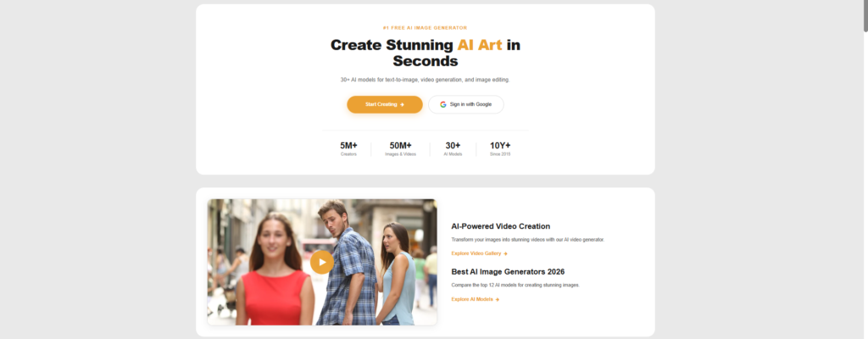Click the arrow icon inside Start Creating
Screen dimensions: 868x339
(x=402, y=104)
